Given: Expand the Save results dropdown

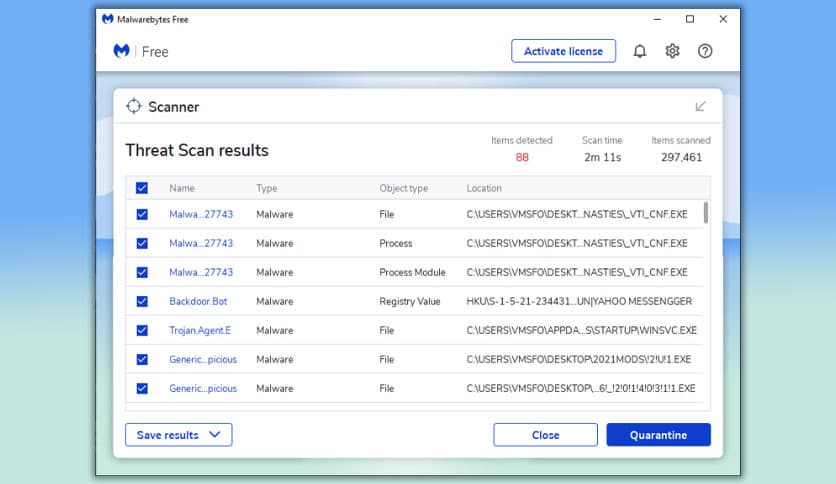Looking at the screenshot, I should 179,435.
